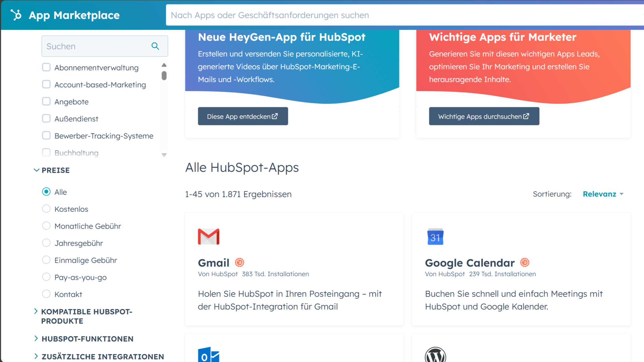Viewport: 644px width, 362px height.
Task: Click the Outlook app icon
Action: click(209, 355)
